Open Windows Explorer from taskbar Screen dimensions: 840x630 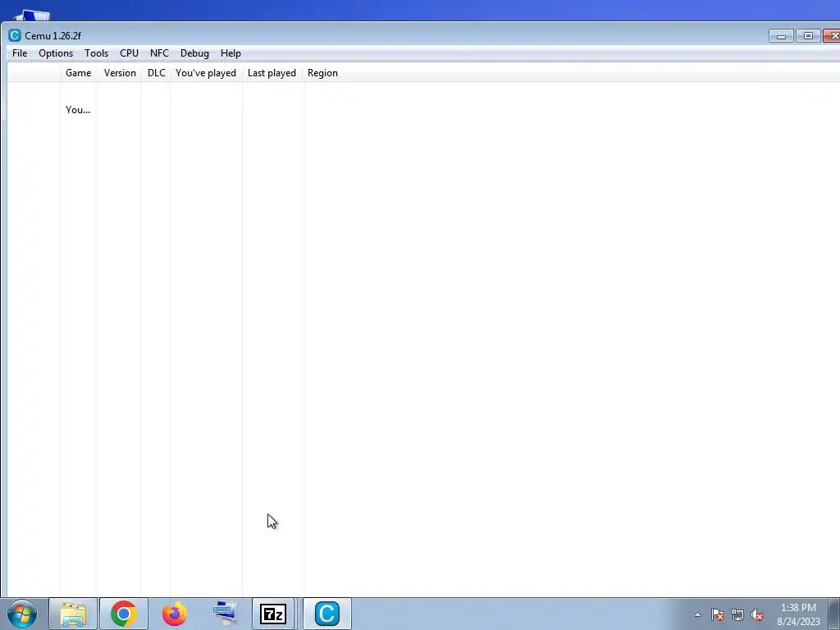coord(73,614)
